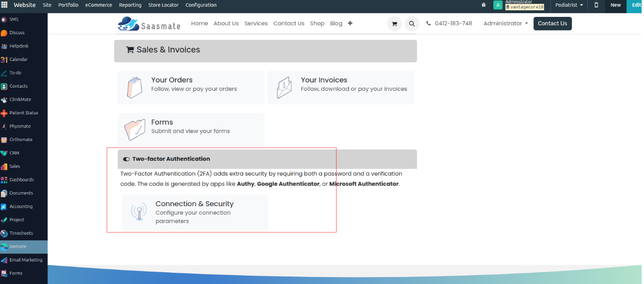
Task: Click the shopping cart icon
Action: click(x=394, y=24)
